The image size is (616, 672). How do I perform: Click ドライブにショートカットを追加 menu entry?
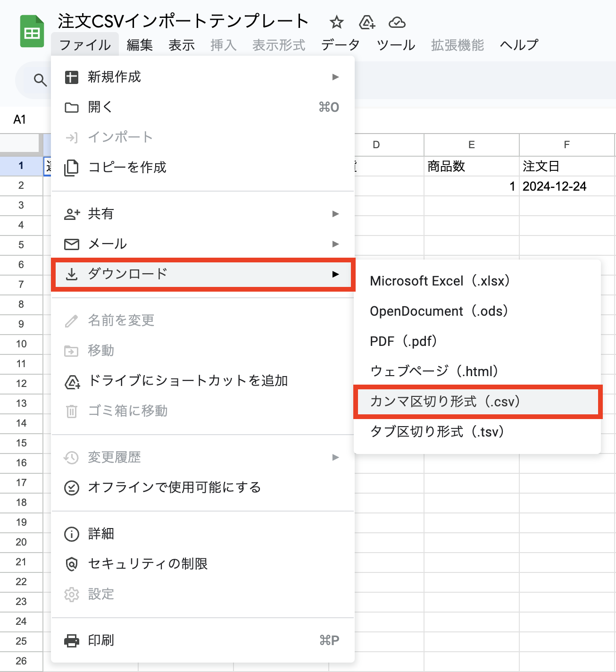point(187,381)
